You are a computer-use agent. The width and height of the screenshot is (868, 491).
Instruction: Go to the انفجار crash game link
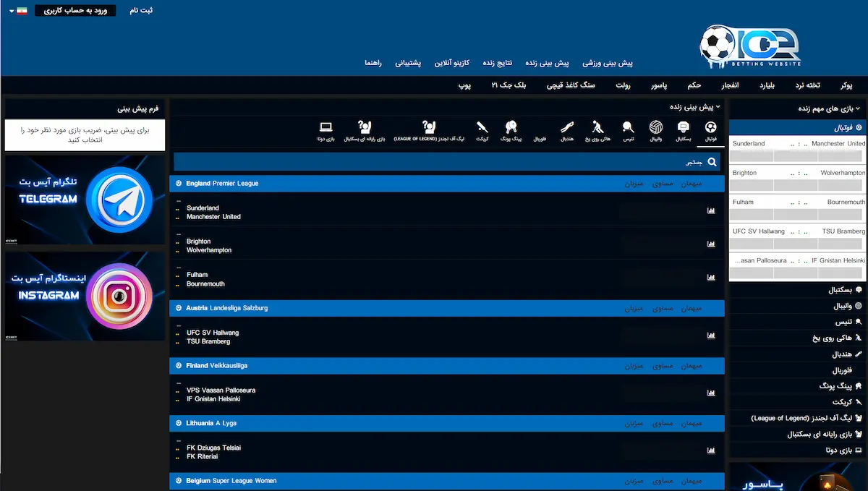(x=728, y=85)
